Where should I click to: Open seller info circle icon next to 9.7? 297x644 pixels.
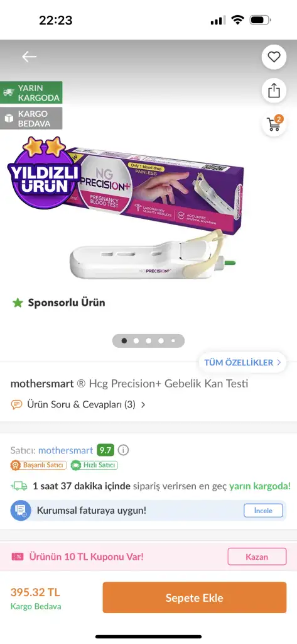[123, 450]
